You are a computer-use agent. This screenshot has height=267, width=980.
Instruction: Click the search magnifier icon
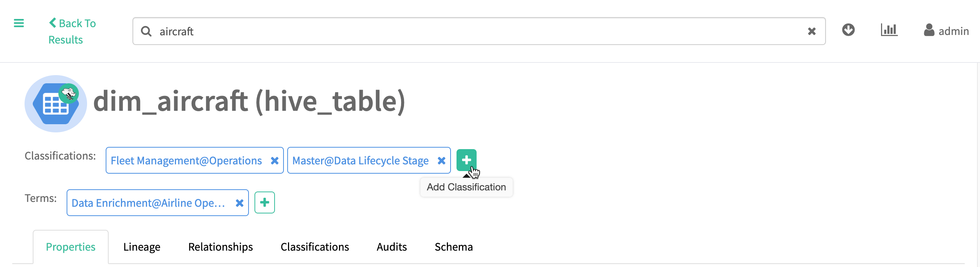point(146,31)
